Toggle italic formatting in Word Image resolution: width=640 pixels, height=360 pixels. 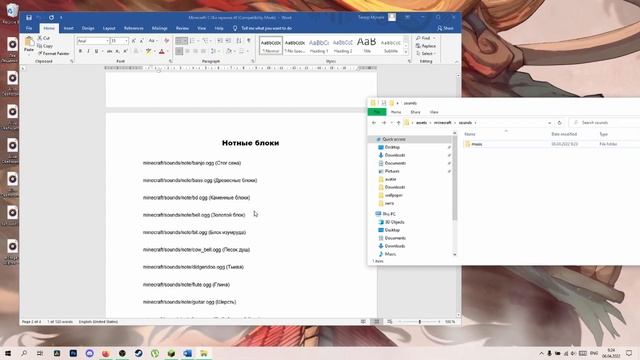[x=88, y=51]
